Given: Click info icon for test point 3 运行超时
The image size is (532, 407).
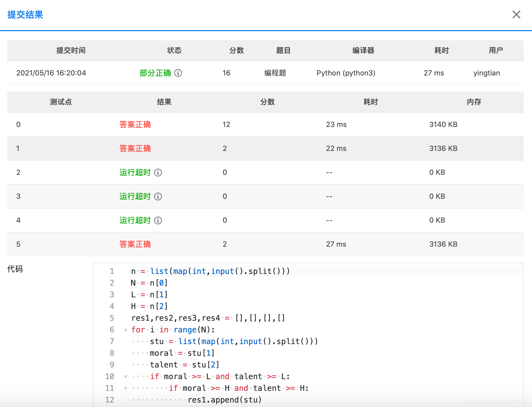Looking at the screenshot, I should tap(158, 197).
